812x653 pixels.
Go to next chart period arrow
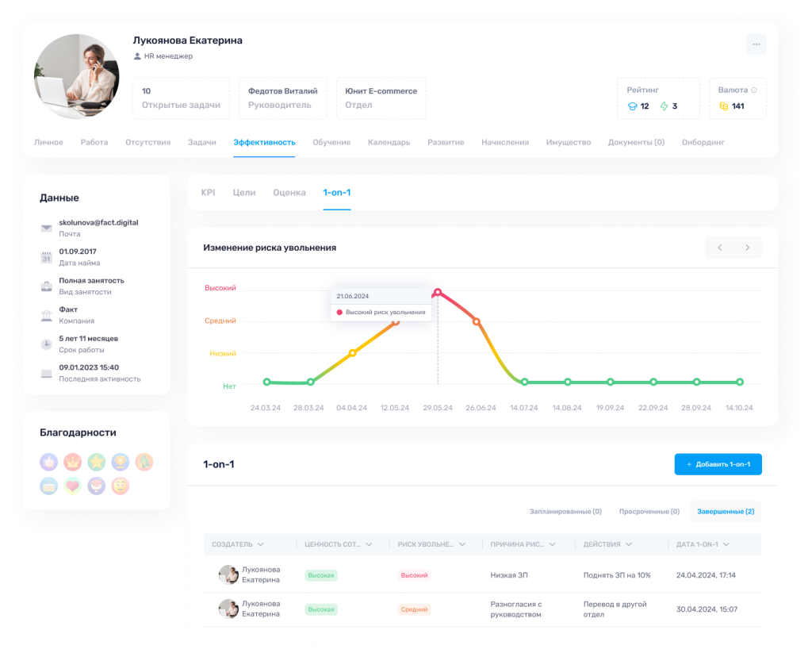click(x=747, y=248)
